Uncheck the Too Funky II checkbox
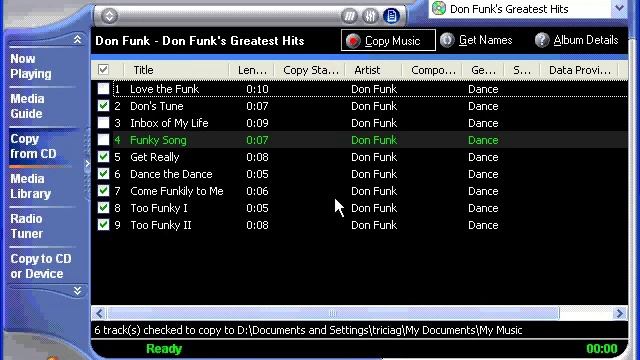Screen dimensions: 640x360 point(103,225)
